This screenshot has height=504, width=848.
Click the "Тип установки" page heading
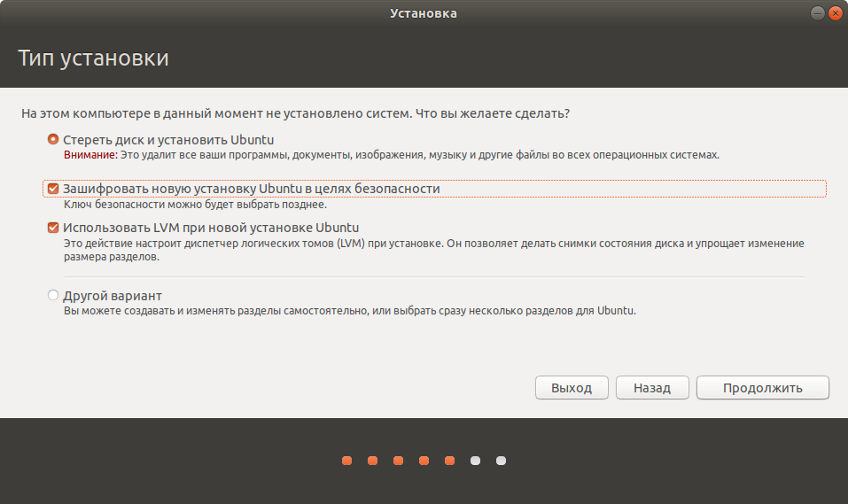[x=93, y=59]
